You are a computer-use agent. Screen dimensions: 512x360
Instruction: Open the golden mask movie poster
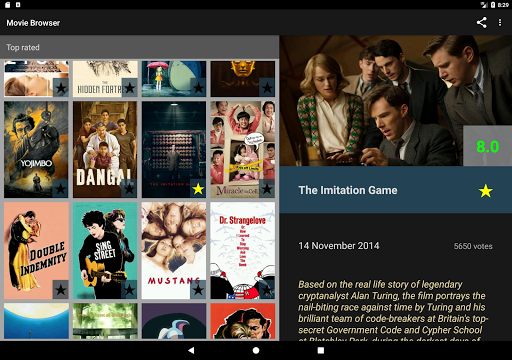click(243, 79)
